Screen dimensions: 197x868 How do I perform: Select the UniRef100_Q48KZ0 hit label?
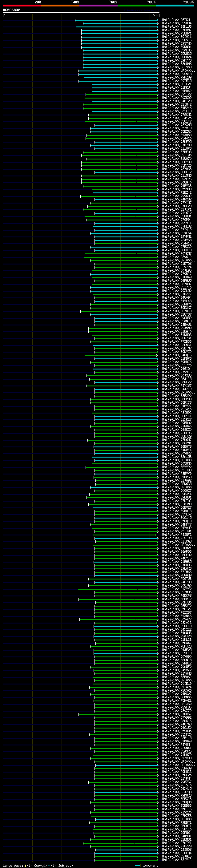176,430
